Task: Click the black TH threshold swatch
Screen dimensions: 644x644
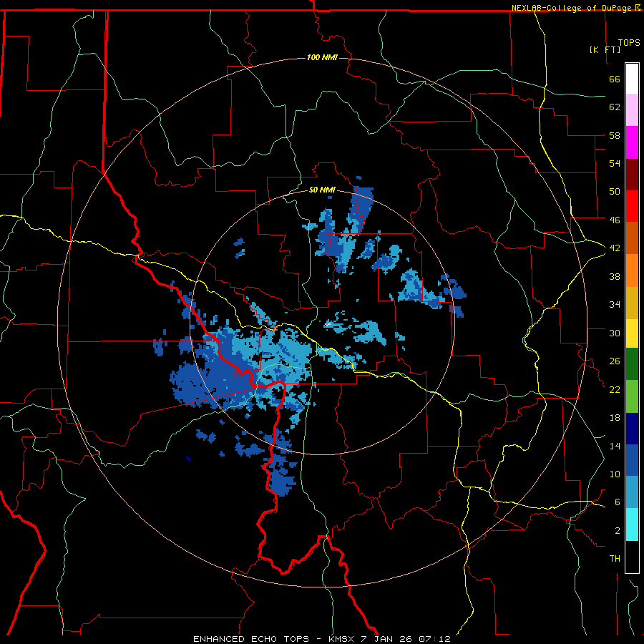Action: pos(632,557)
